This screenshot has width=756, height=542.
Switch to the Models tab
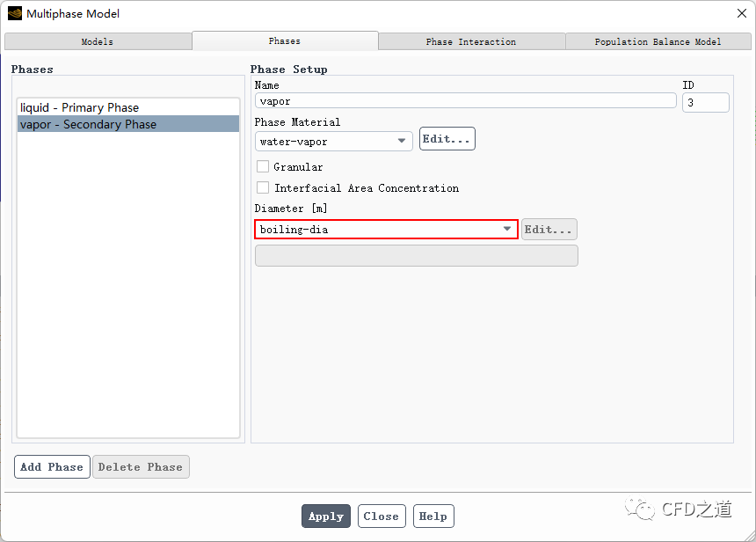(x=98, y=41)
